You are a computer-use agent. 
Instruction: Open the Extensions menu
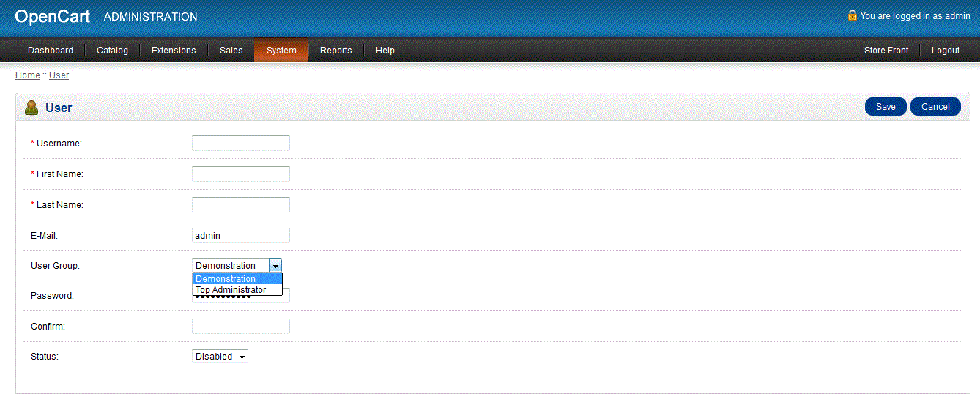(x=174, y=51)
